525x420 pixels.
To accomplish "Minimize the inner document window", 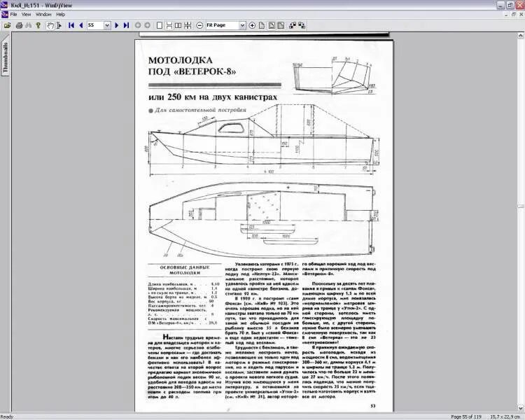I will pos(506,15).
